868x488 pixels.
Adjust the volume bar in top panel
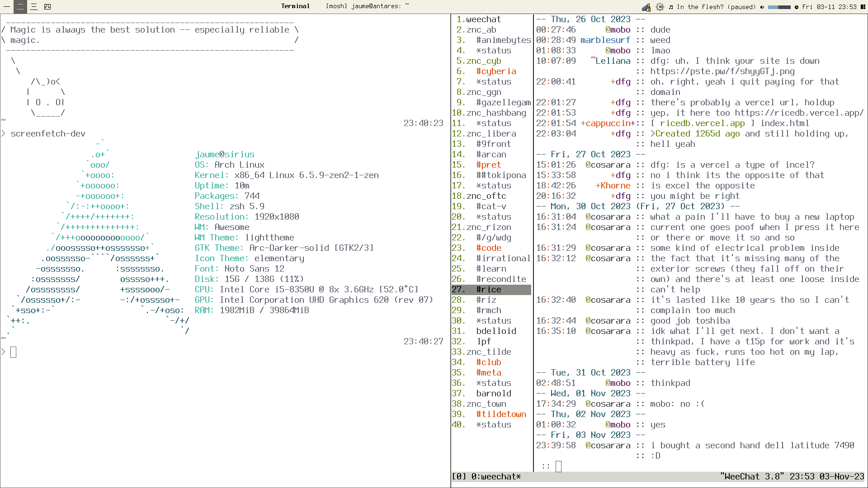[x=779, y=7]
